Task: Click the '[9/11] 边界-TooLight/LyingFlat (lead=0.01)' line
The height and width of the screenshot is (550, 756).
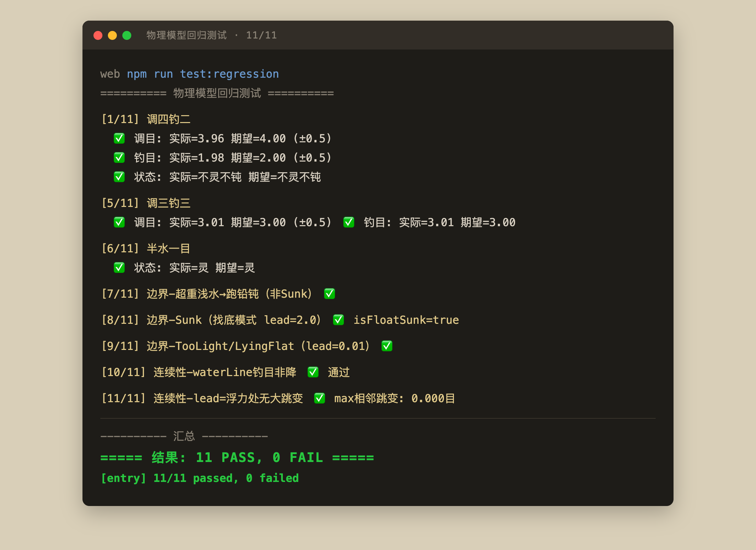Action: tap(235, 346)
